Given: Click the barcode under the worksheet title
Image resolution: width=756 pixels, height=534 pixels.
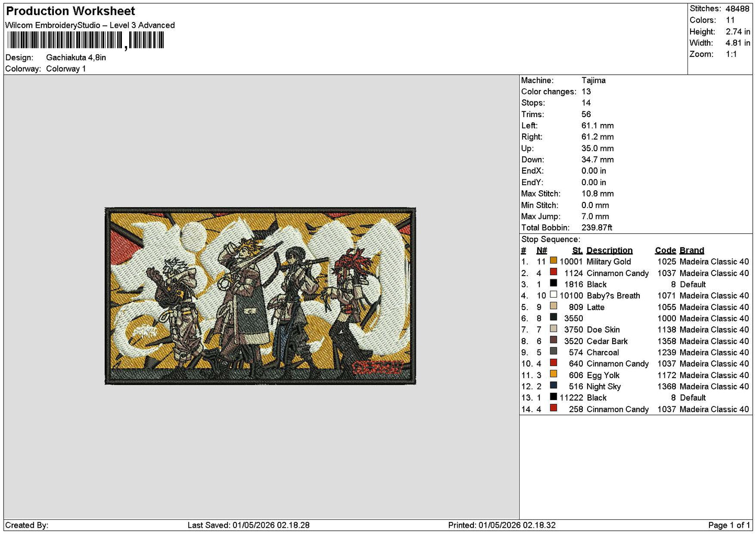Looking at the screenshot, I should click(x=86, y=40).
